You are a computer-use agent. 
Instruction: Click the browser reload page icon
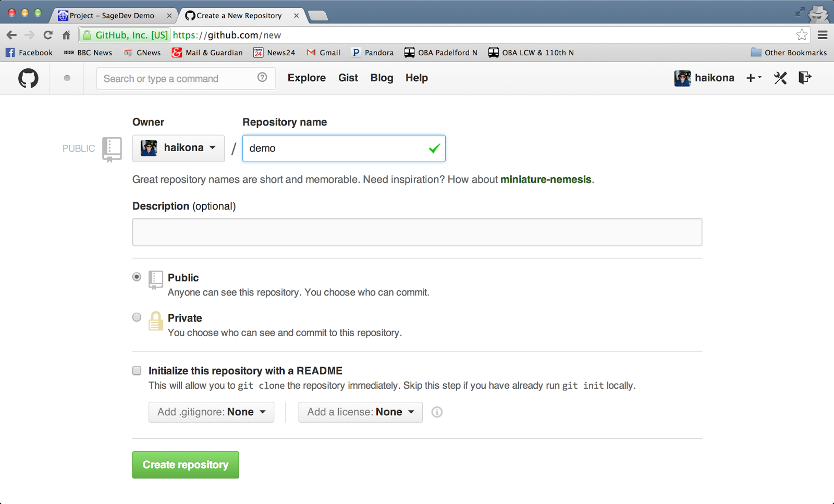coord(48,35)
